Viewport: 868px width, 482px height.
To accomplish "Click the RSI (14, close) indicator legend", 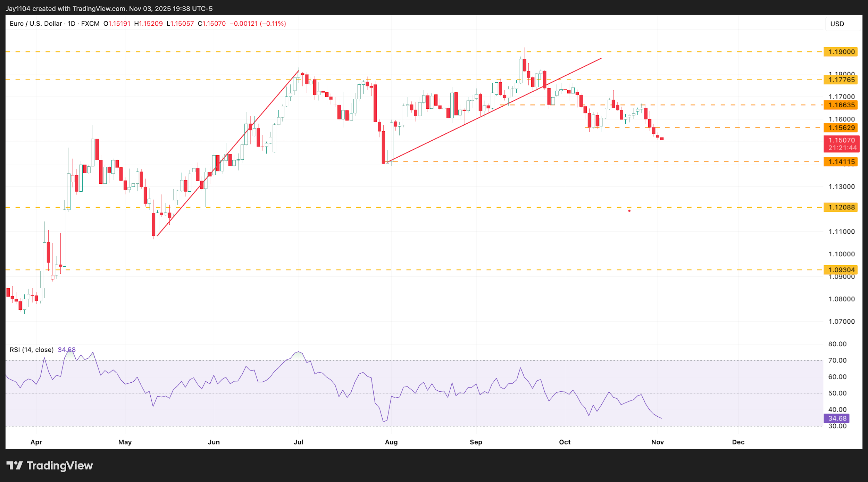I will [32, 350].
